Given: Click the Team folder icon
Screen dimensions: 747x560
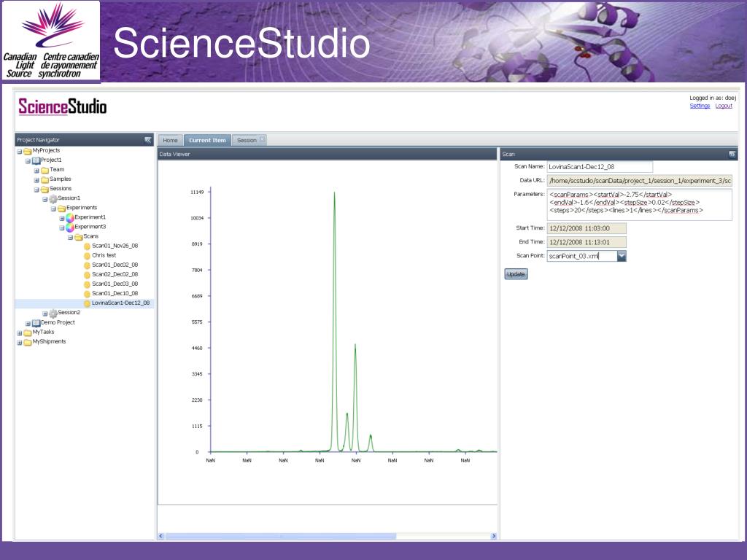Looking at the screenshot, I should pos(44,170).
